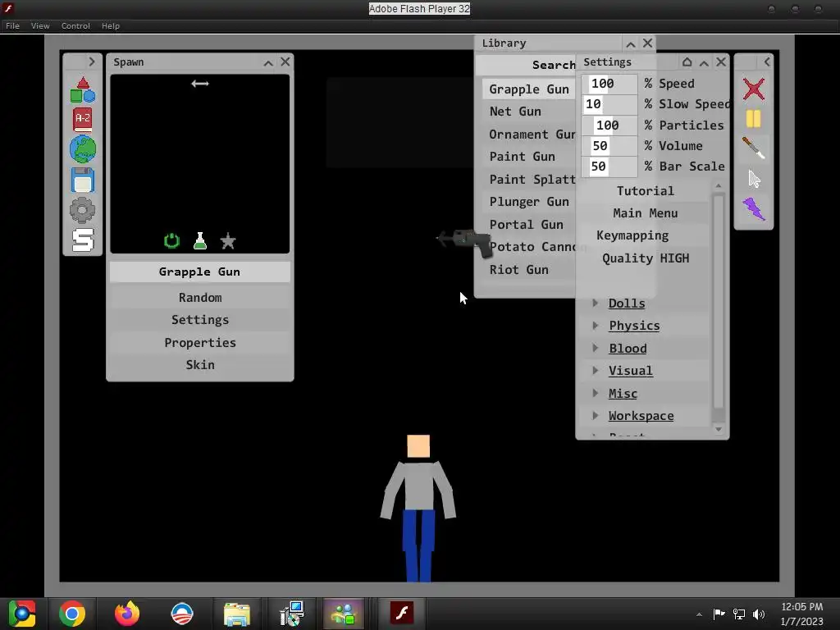Screen dimensions: 840x630
Task: Open Settings in the Spawn panel
Action: [200, 320]
